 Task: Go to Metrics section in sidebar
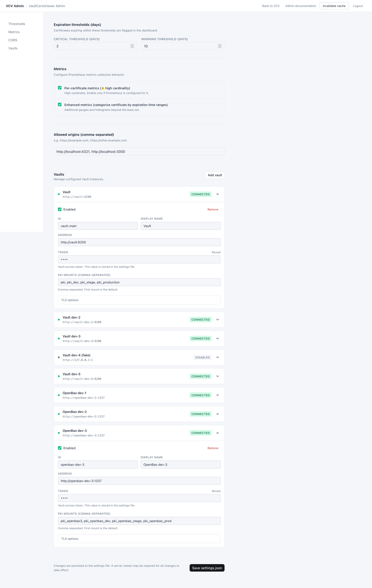pos(14,32)
